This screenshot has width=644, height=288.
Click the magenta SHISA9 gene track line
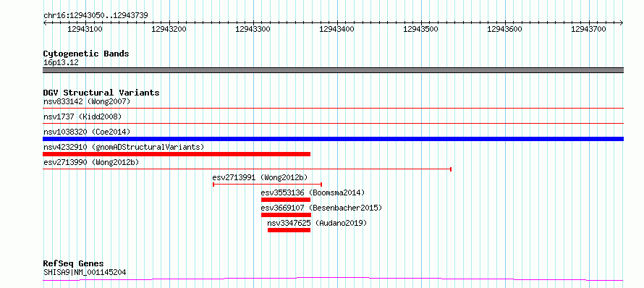(333, 279)
